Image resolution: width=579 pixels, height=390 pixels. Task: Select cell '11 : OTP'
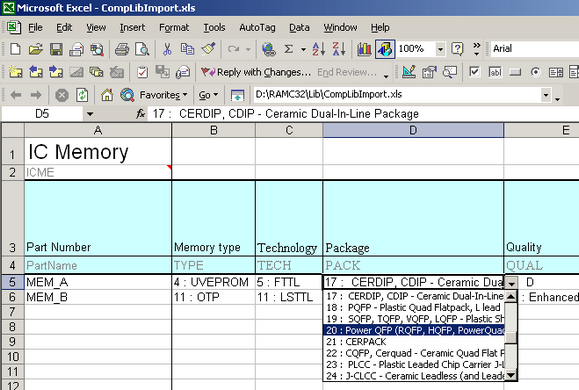pos(213,297)
